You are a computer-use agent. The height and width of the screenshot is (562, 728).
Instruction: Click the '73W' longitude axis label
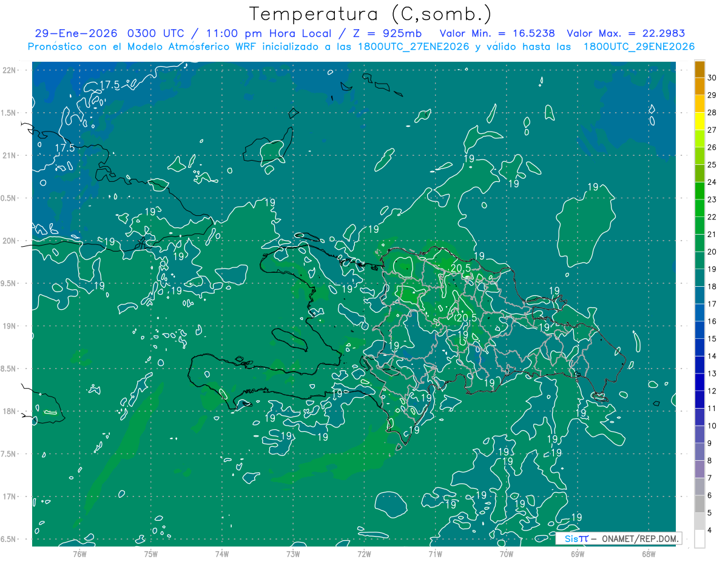[x=293, y=554]
